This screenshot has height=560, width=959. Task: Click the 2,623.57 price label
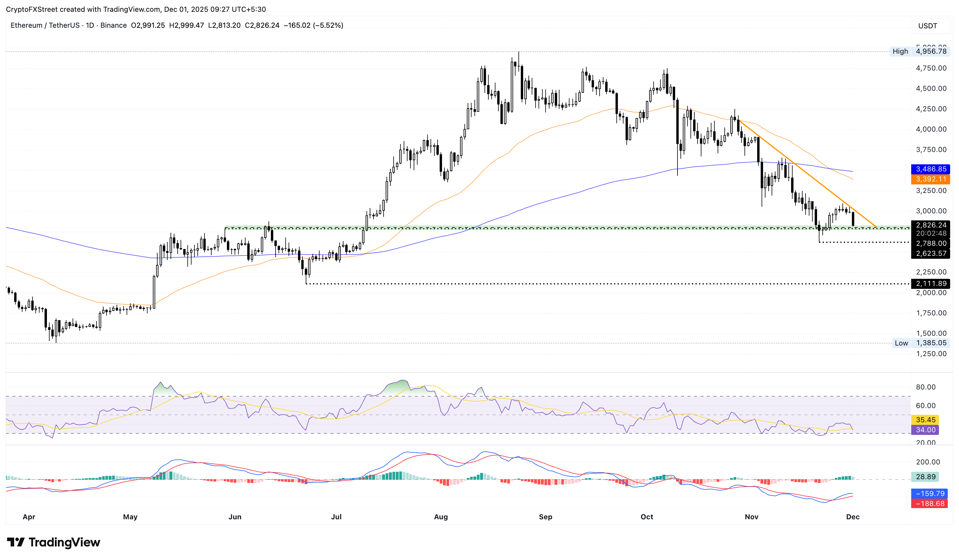coord(931,254)
